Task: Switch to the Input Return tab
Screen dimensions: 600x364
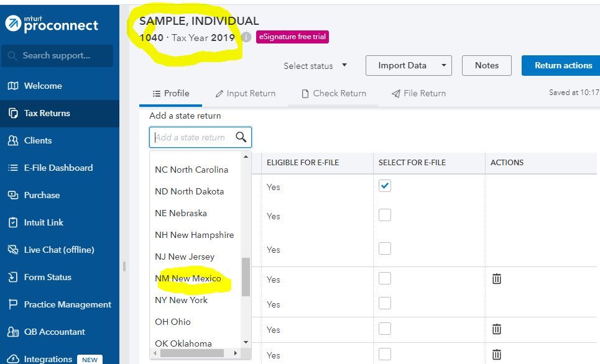Action: click(245, 93)
